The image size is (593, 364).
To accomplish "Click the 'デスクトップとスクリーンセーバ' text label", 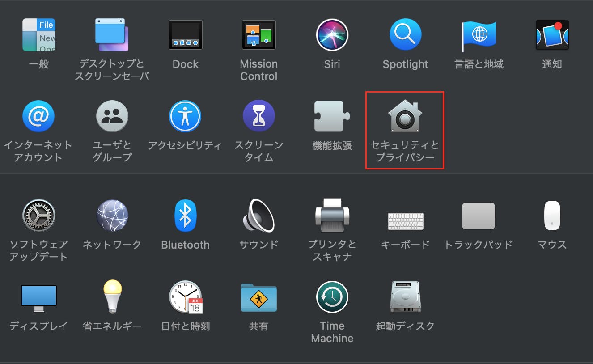I will 112,70.
